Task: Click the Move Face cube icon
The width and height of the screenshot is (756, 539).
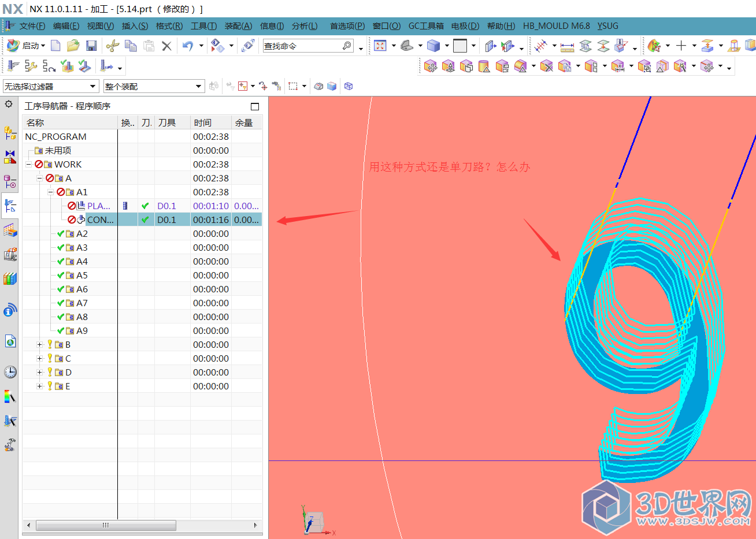Action: [x=431, y=66]
